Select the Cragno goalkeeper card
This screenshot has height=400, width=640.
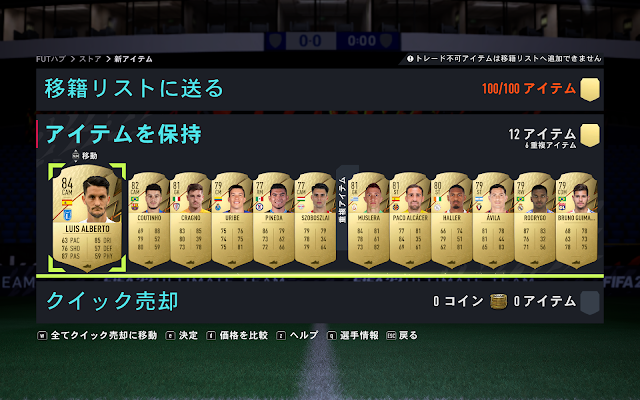click(191, 220)
